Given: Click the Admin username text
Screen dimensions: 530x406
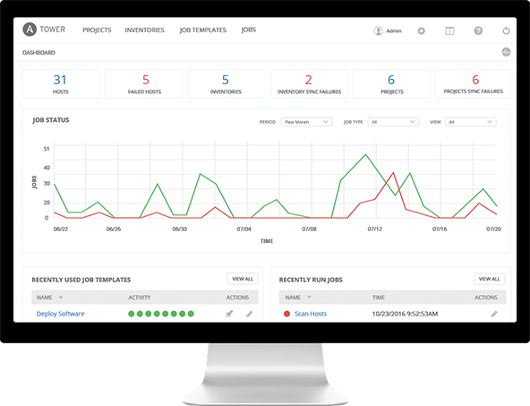Looking at the screenshot, I should (394, 31).
